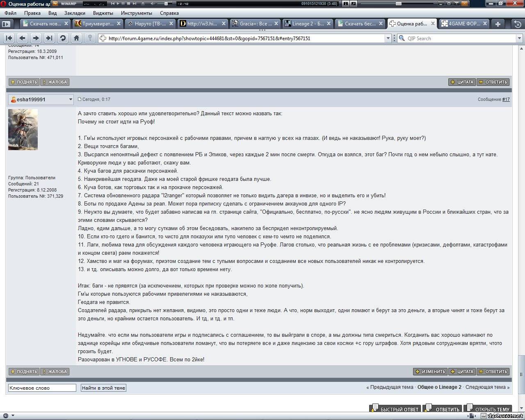Click the Fast forward navigation button
This screenshot has height=420, width=525.
click(49, 38)
